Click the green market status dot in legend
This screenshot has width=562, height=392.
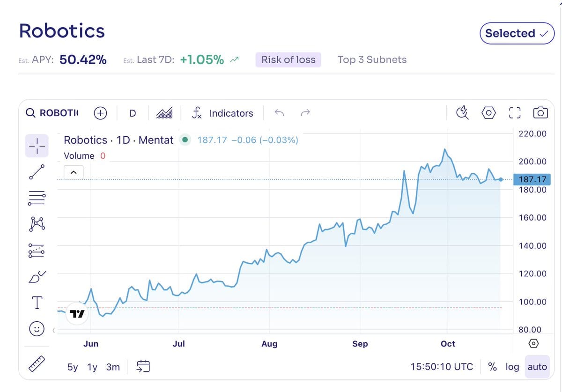(185, 140)
